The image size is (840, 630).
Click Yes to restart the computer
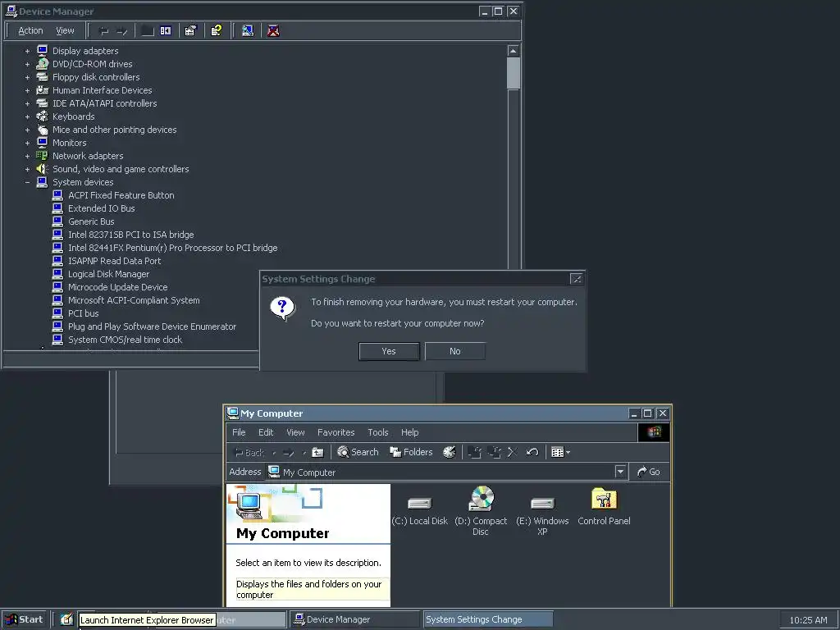[x=389, y=351]
